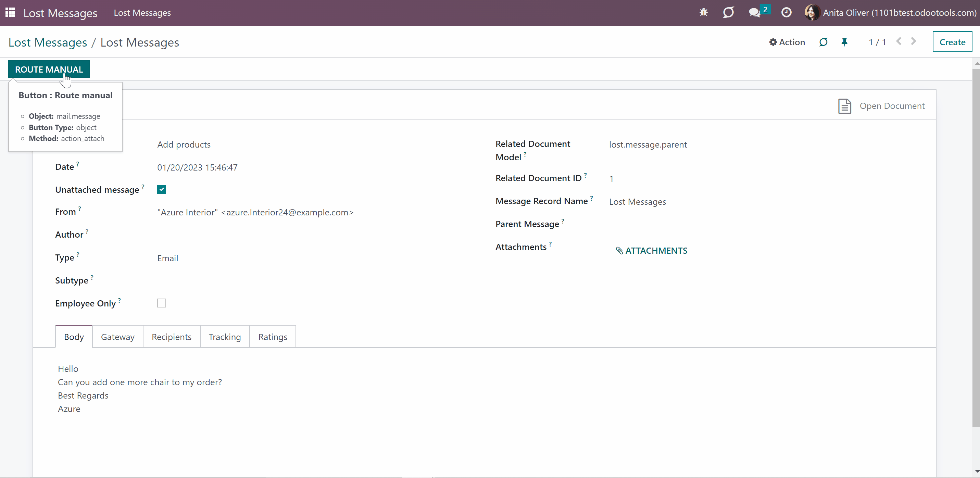
Task: Switch to the Tracking tab
Action: [x=225, y=337]
